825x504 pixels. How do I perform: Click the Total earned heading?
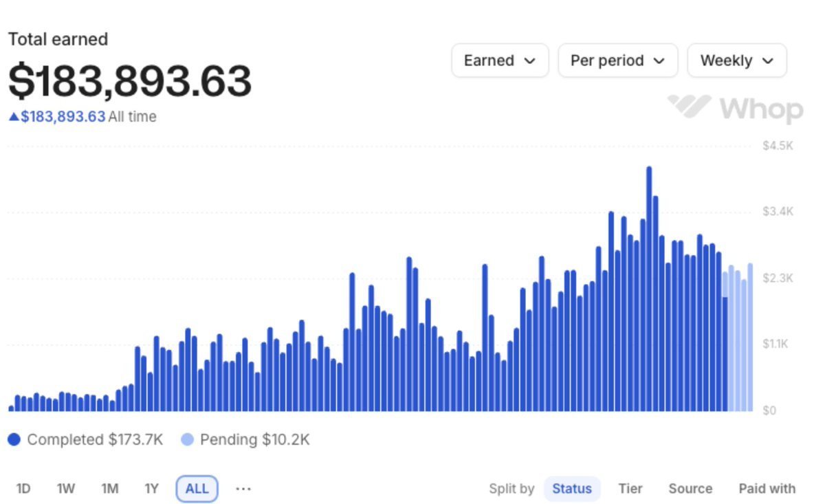(x=58, y=39)
